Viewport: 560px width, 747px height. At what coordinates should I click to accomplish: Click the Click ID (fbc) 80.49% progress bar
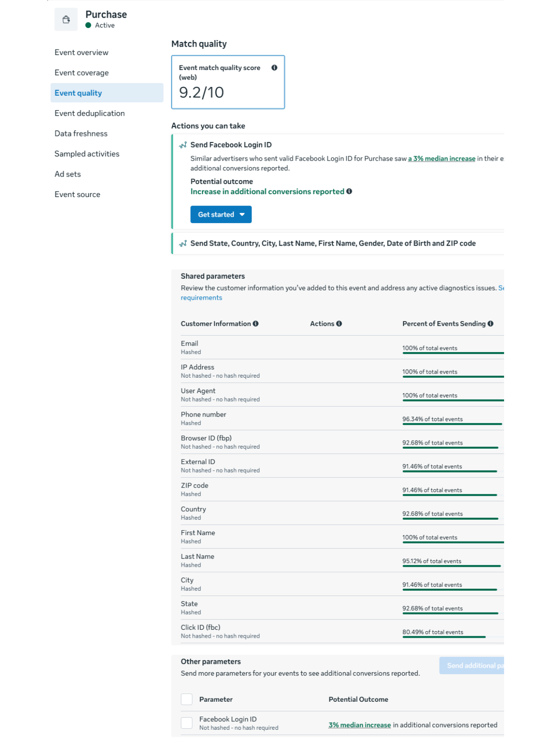tap(444, 637)
